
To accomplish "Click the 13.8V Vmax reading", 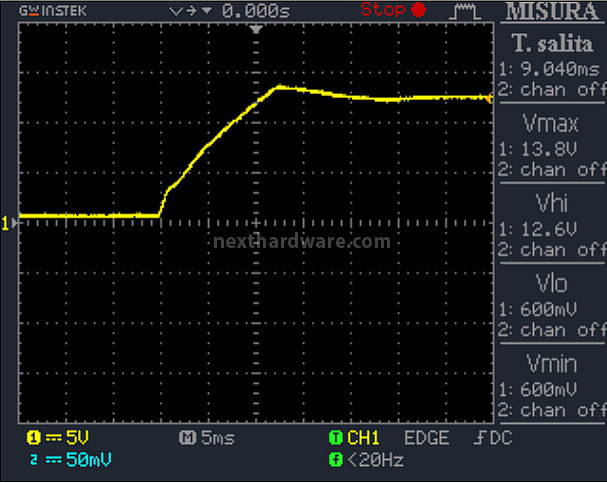I will coord(549,149).
